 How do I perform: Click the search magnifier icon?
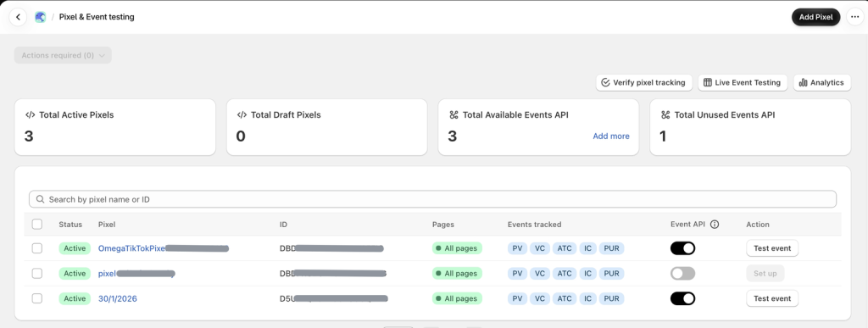(40, 199)
